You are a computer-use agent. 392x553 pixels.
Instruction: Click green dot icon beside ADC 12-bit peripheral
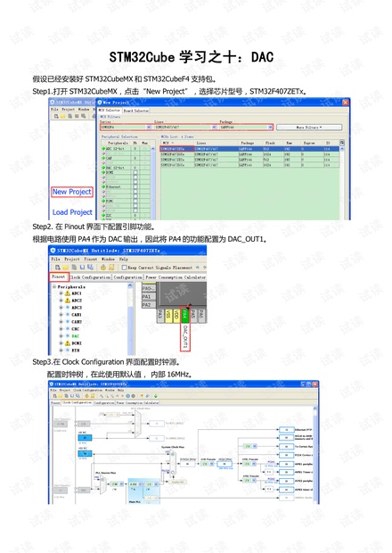click(x=103, y=148)
